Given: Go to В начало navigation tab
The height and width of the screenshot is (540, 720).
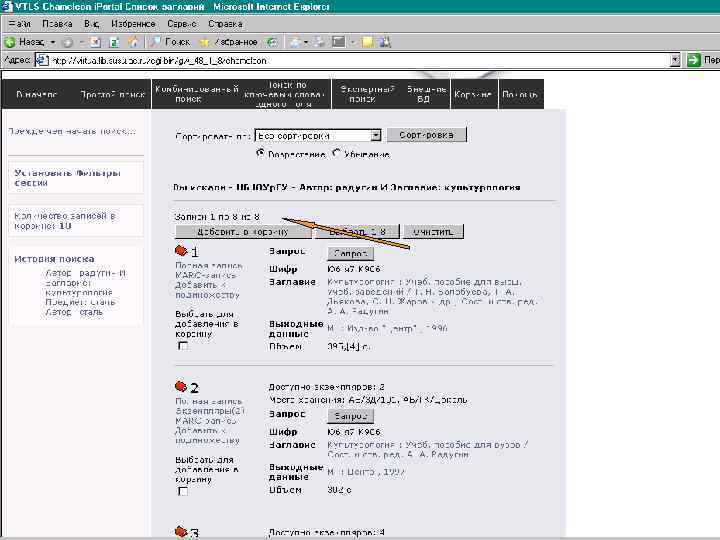Looking at the screenshot, I should coord(37,95).
